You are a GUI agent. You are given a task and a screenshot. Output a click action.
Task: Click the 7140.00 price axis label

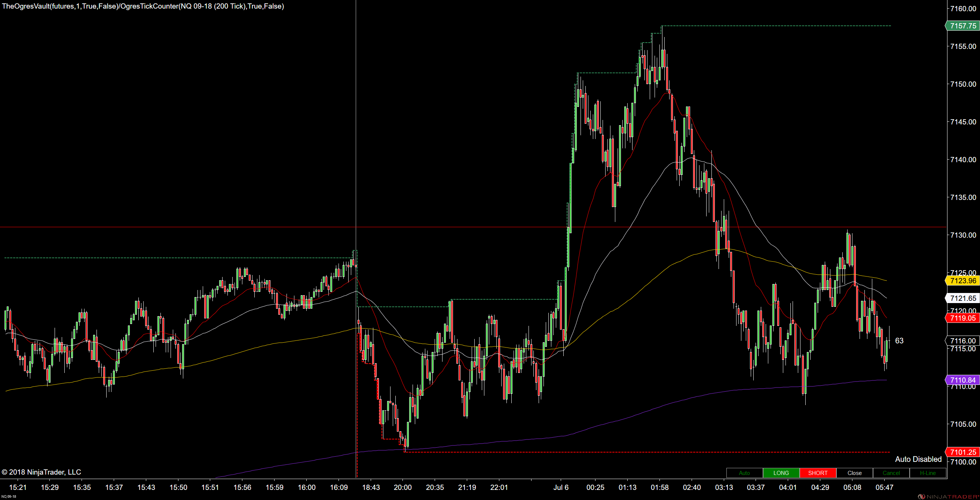(x=963, y=160)
